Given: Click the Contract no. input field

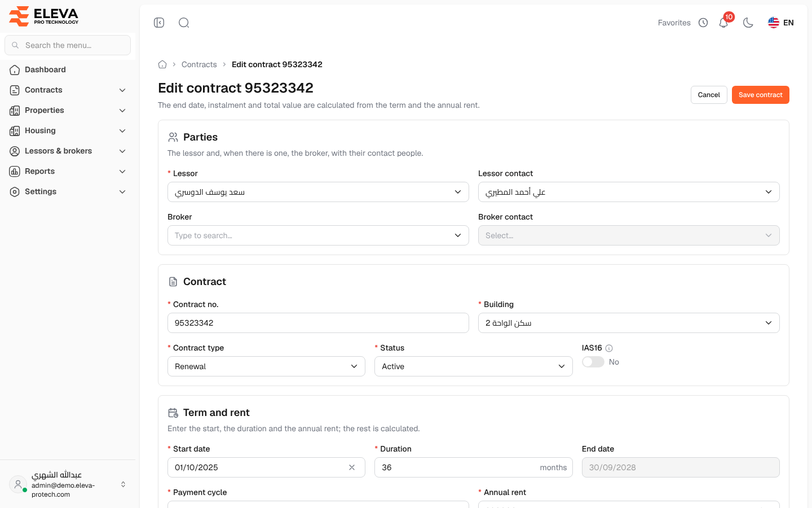Looking at the screenshot, I should point(318,323).
